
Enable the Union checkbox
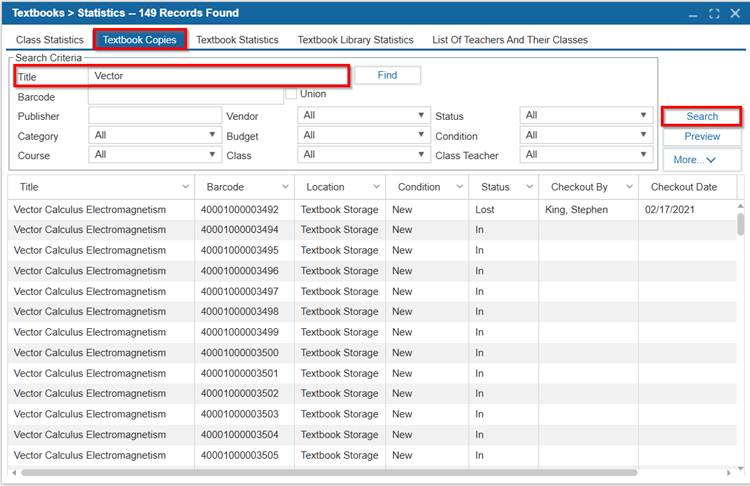[291, 94]
